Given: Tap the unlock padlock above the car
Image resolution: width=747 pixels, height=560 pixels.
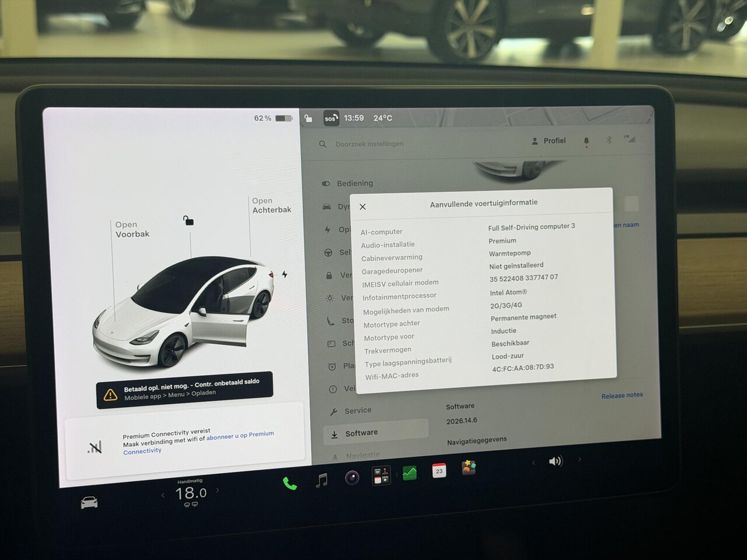Looking at the screenshot, I should click(x=188, y=220).
